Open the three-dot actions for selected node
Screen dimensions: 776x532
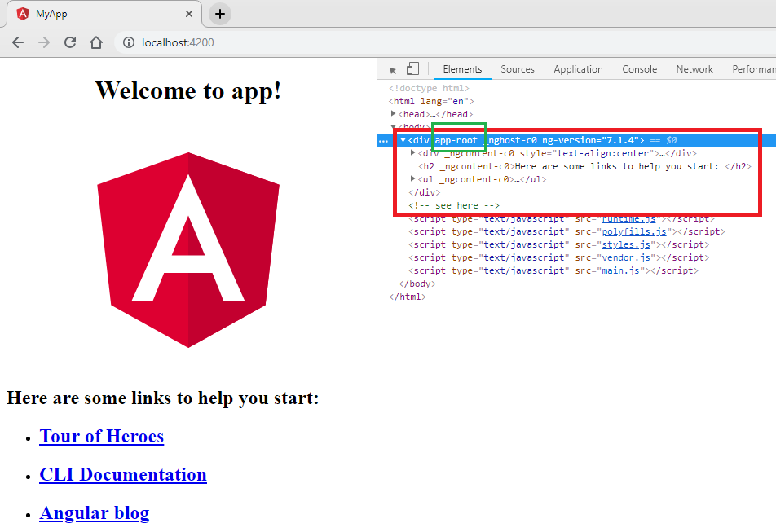tap(384, 141)
